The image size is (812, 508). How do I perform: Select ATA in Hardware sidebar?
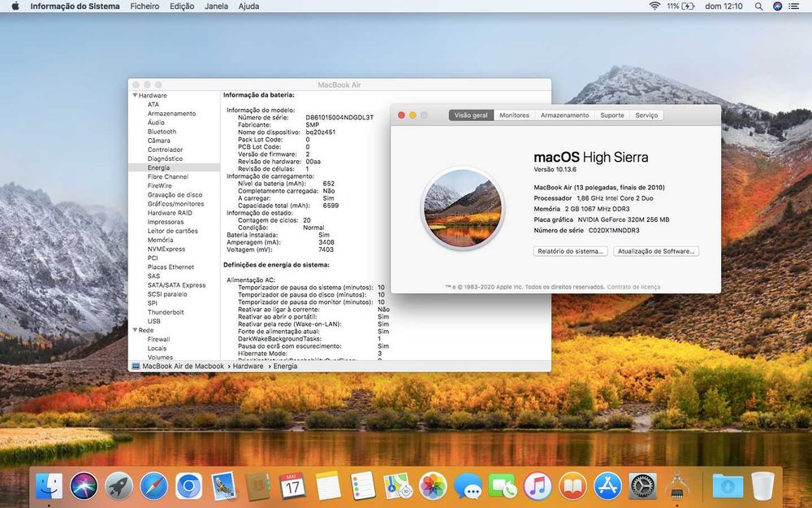153,104
